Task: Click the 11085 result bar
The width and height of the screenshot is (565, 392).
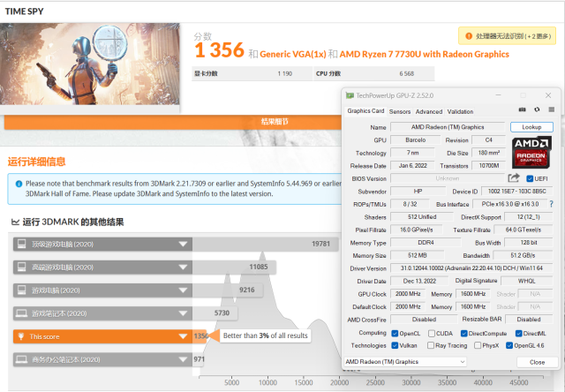Action: click(x=234, y=268)
